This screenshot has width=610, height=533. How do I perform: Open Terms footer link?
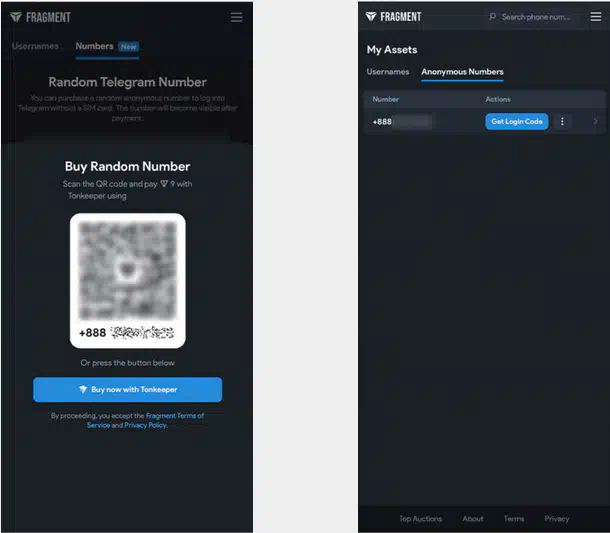click(x=514, y=519)
